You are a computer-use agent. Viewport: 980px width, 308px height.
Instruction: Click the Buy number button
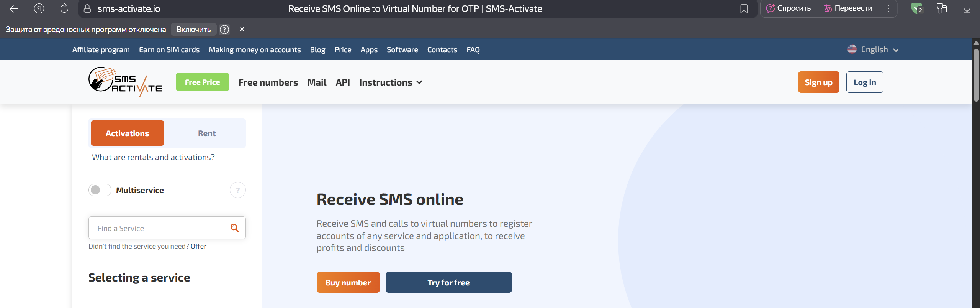point(348,282)
